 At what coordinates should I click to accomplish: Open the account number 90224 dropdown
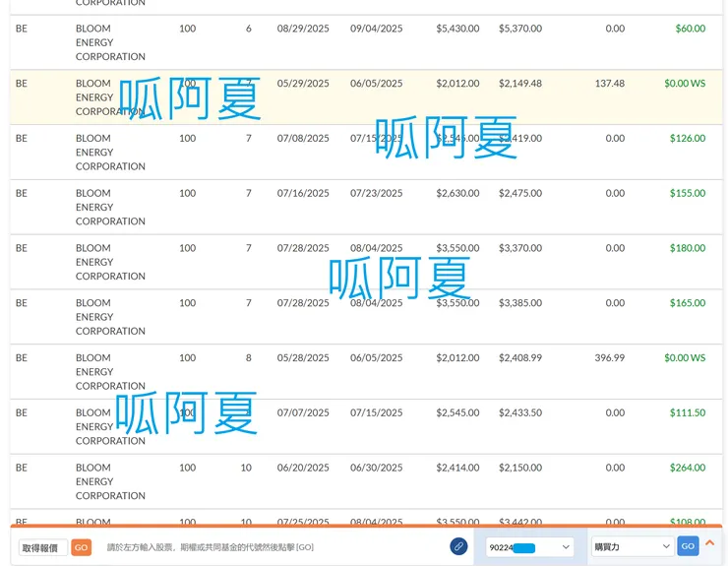(x=529, y=547)
